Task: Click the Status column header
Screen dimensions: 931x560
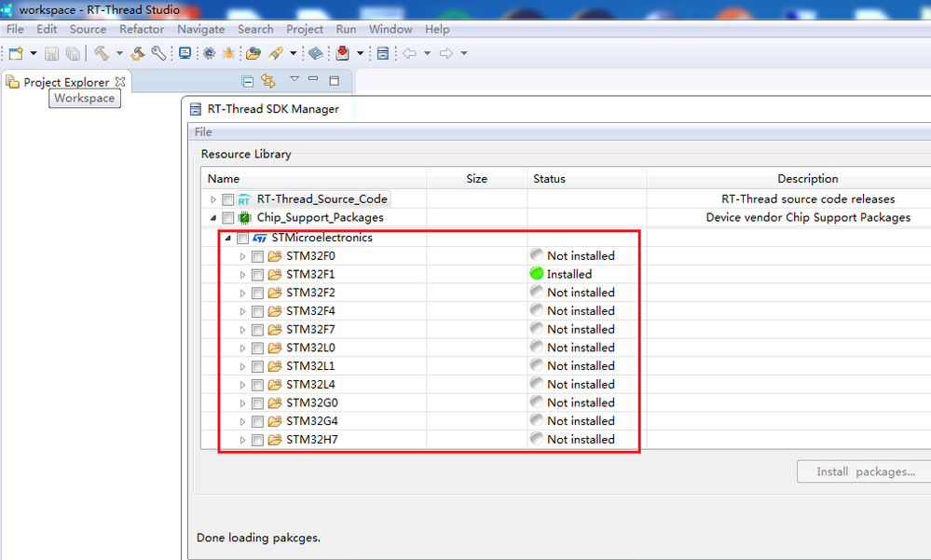Action: (586, 178)
